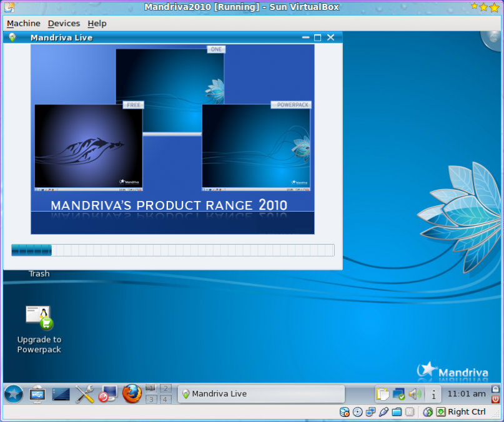Click the network status icon in the tray
Viewport: 504px width, 422px height.
pyautogui.click(x=400, y=394)
